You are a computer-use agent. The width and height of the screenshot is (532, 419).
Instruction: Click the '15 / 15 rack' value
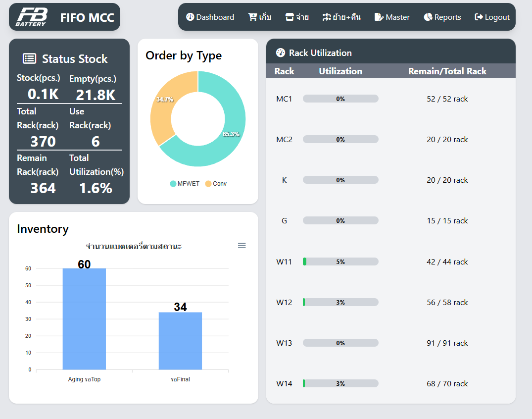447,221
